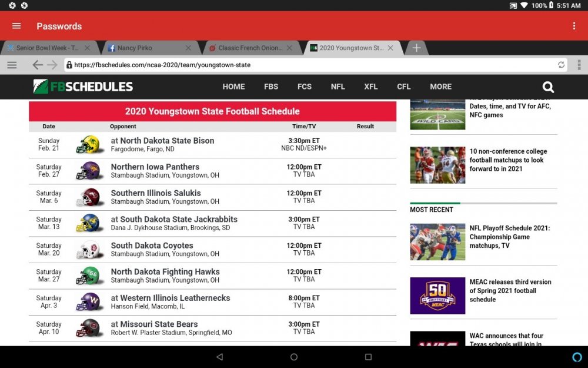Add a new browser tab with plus

(416, 48)
